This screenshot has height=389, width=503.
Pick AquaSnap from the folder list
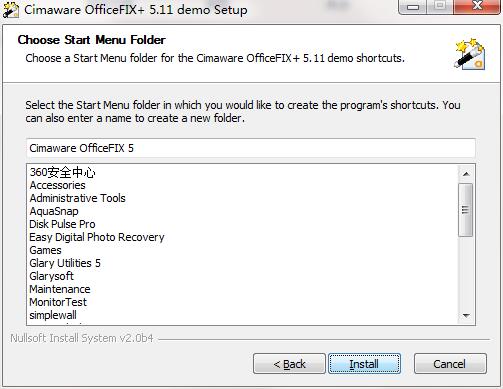pyautogui.click(x=54, y=211)
